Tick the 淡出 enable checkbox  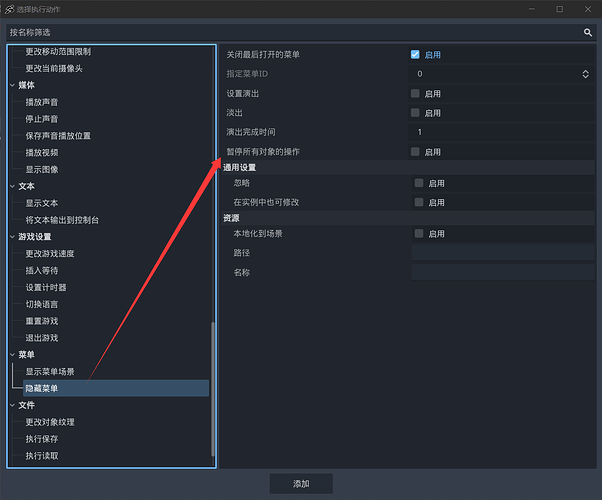coord(415,113)
